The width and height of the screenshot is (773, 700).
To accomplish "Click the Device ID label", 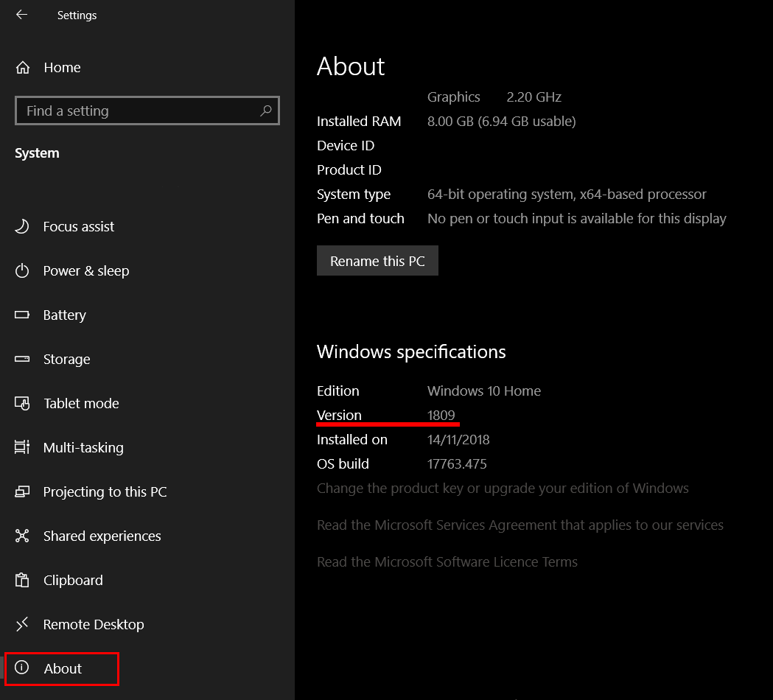I will pyautogui.click(x=346, y=146).
